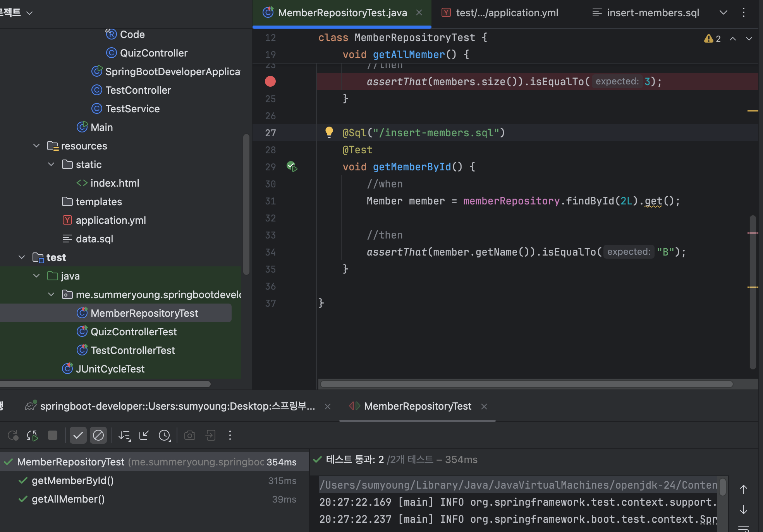Click the run gutter icon at getMemberById
The height and width of the screenshot is (532, 763).
click(292, 167)
